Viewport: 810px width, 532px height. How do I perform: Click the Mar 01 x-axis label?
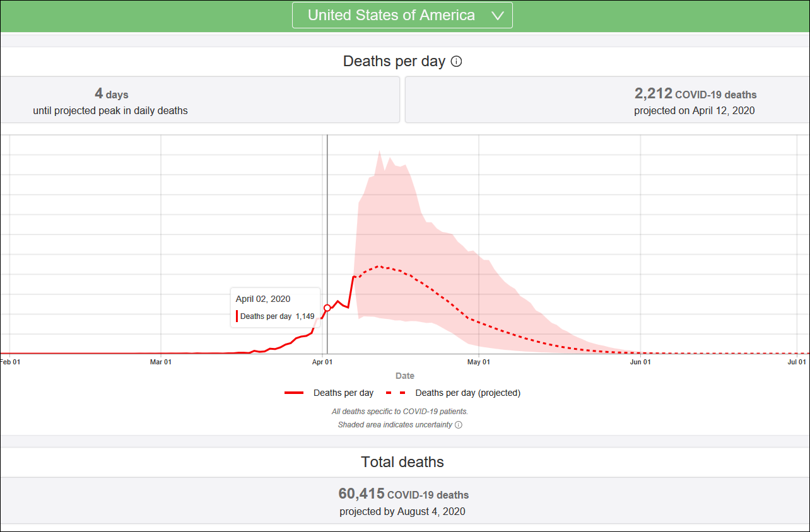[161, 362]
